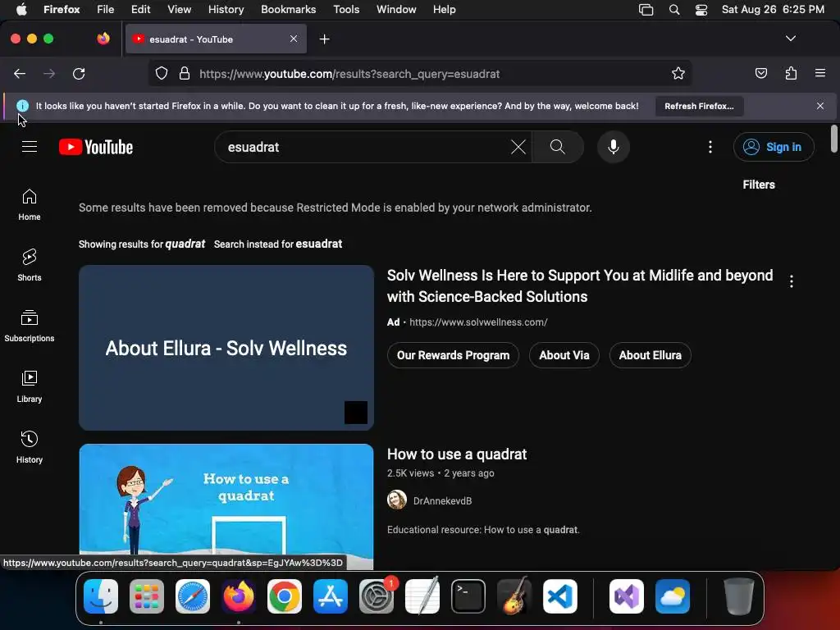Screen dimensions: 840x630
Task: Save page to Pocket
Action: [760, 73]
